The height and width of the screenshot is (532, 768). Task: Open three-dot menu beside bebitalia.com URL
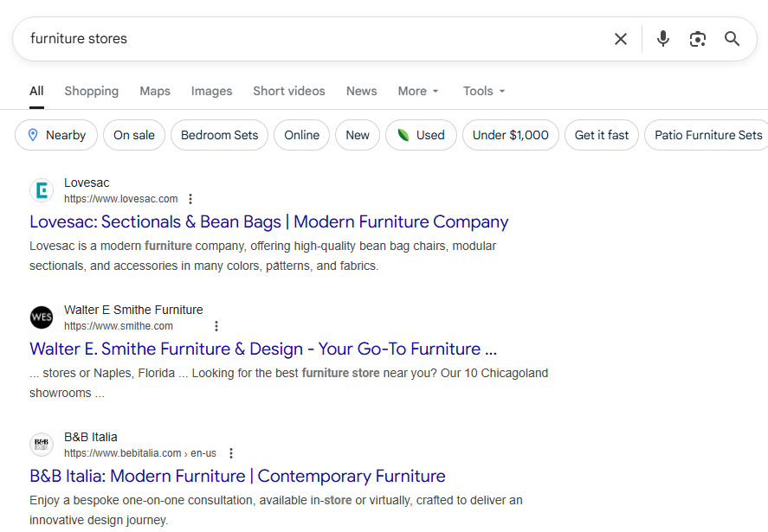coord(231,453)
